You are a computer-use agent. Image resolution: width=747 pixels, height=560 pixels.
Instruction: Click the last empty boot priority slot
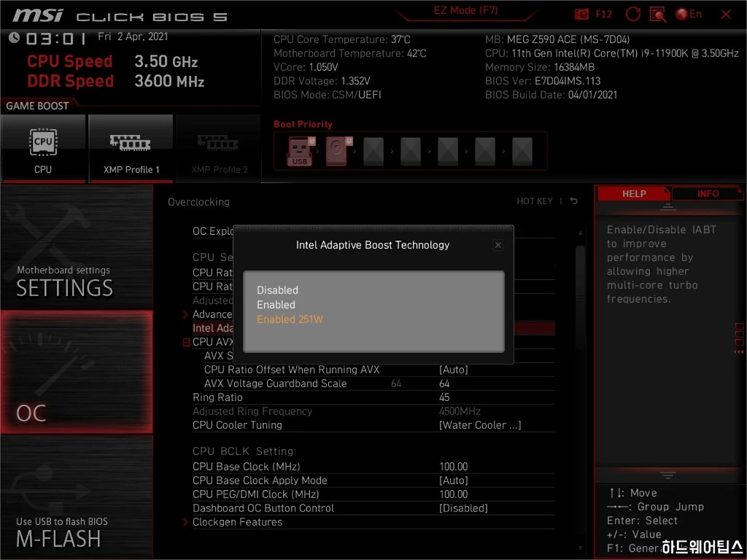coord(522,151)
